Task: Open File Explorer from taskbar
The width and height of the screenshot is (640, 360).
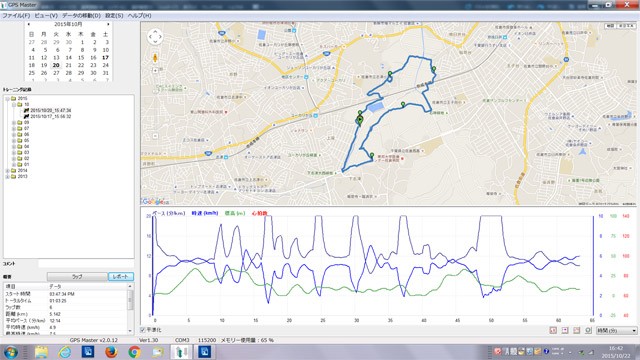Action: (x=41, y=352)
